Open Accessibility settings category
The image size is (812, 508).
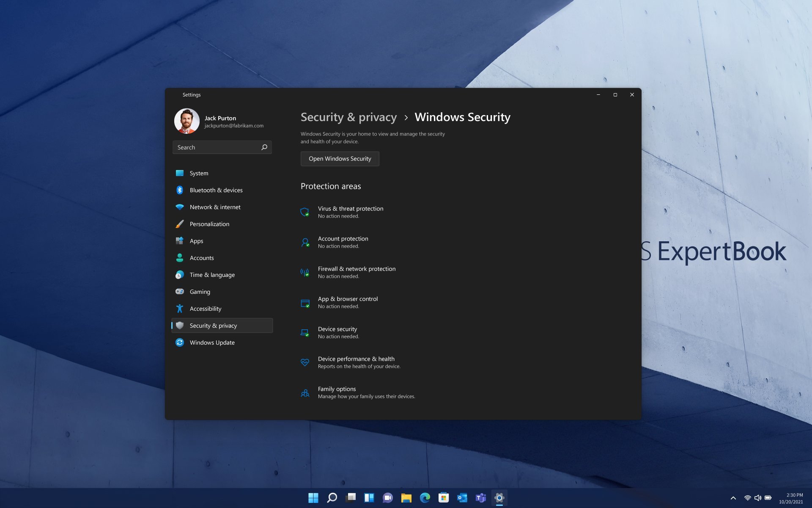click(205, 309)
